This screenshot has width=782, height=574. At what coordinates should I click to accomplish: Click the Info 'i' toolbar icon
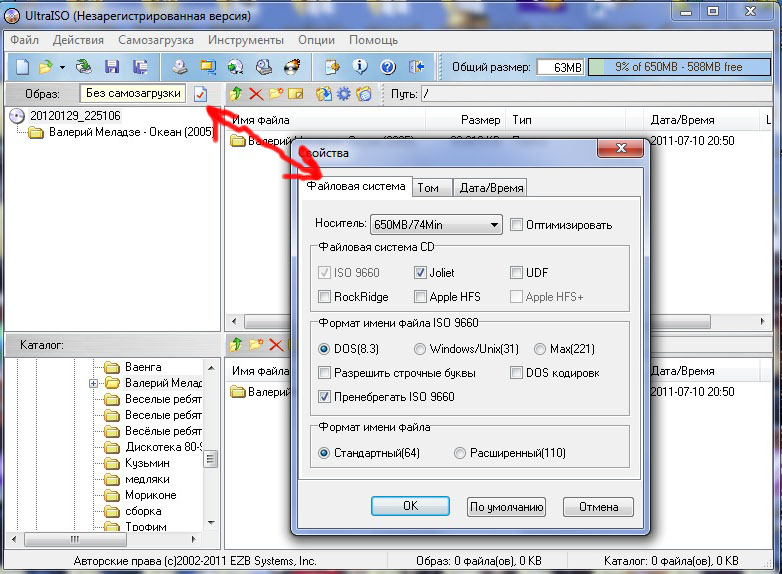pos(361,67)
